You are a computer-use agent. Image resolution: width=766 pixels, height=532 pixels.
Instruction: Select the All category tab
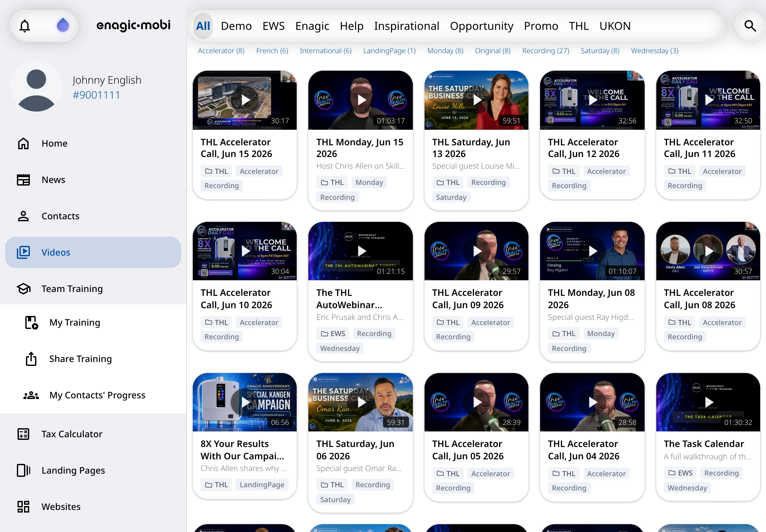203,26
